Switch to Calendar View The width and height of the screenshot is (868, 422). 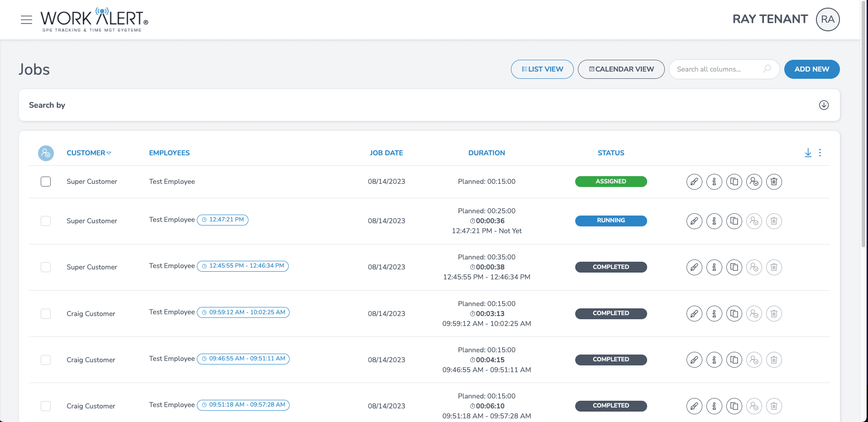(x=621, y=69)
